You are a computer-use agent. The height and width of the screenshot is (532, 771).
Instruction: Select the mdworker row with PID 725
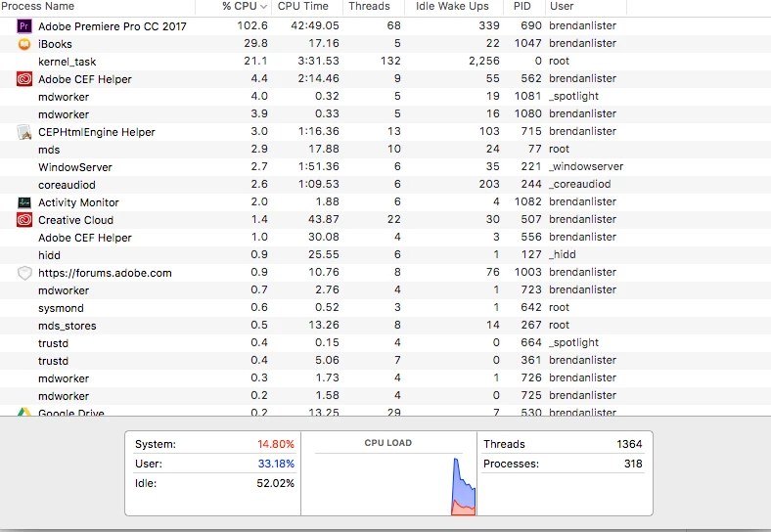tap(385, 396)
